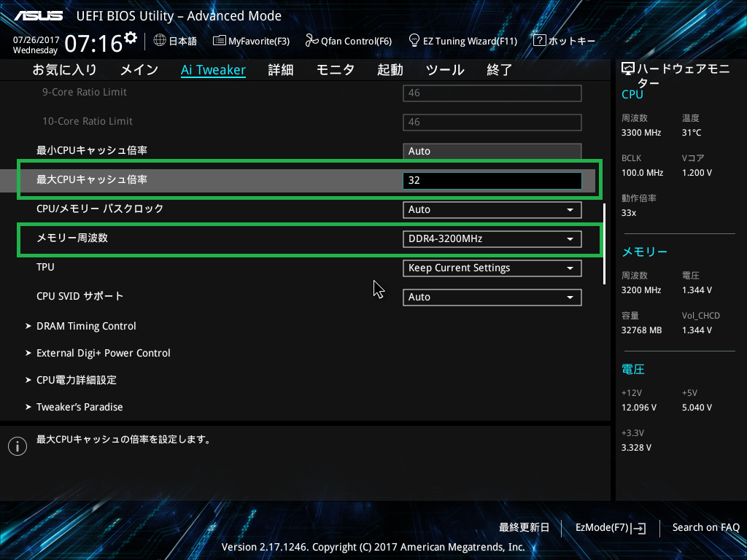
Task: Click the CPU temperature 31°C value
Action: click(692, 133)
